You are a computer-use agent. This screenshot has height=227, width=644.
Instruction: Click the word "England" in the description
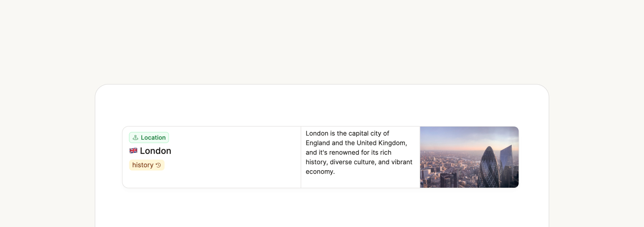tap(318, 143)
